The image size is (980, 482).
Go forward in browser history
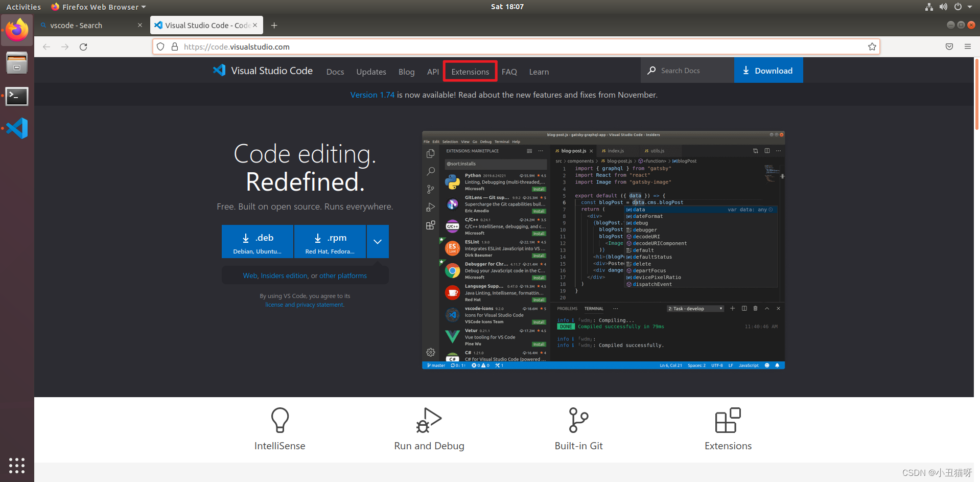tap(65, 47)
